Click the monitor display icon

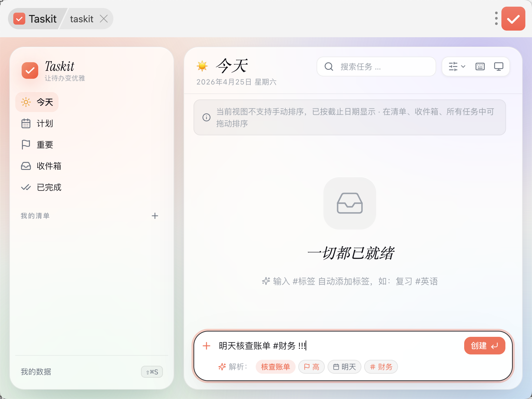499,66
